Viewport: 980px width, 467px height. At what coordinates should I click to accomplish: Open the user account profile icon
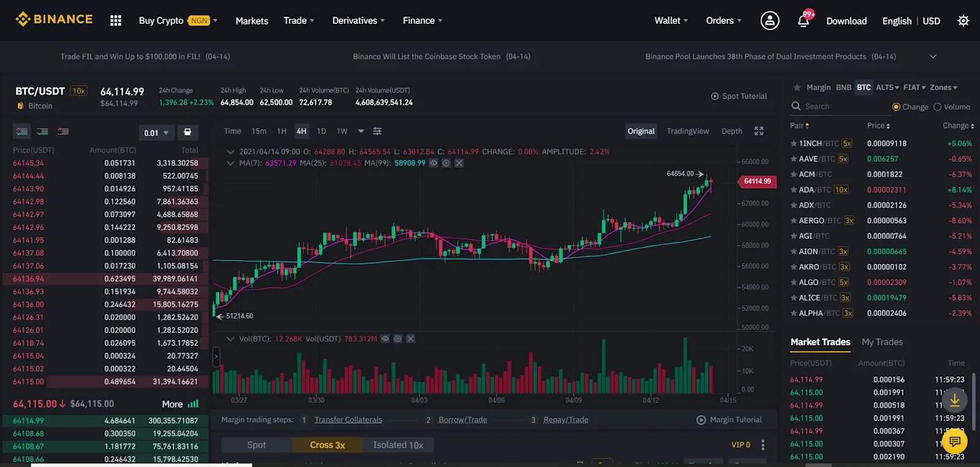pyautogui.click(x=770, y=20)
